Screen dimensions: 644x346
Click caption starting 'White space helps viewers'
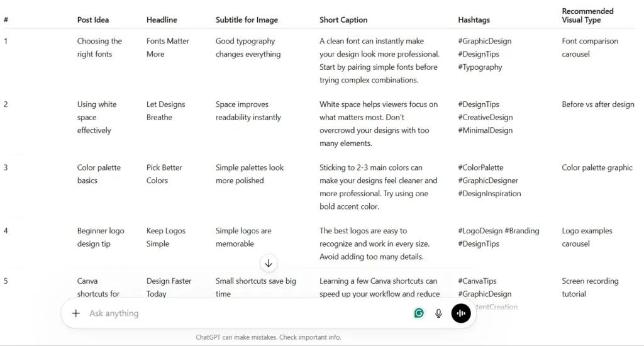coord(379,124)
